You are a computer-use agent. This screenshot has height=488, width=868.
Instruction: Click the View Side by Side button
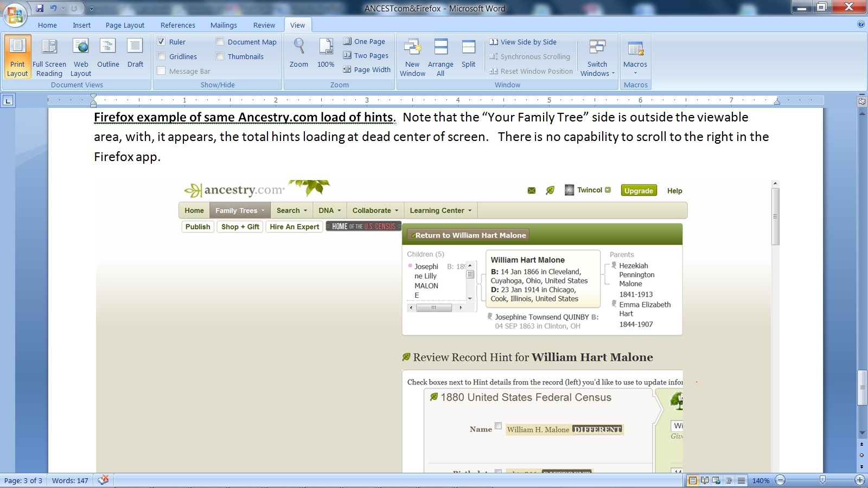coord(523,42)
